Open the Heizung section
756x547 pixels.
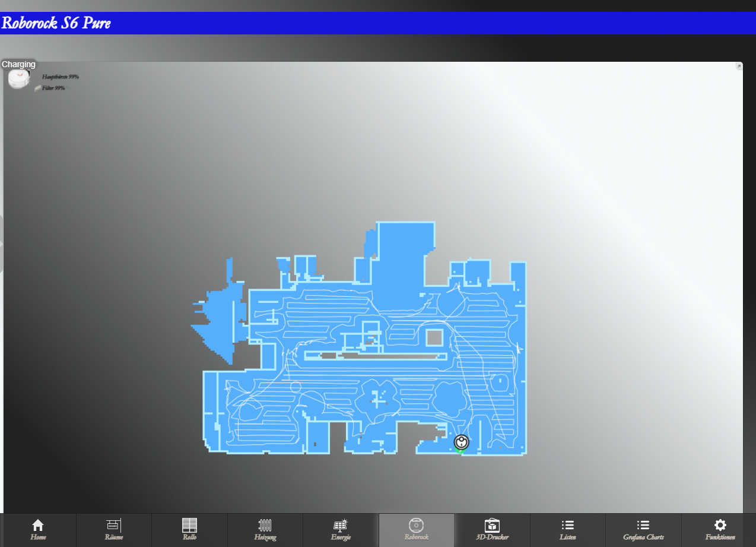[x=265, y=530]
